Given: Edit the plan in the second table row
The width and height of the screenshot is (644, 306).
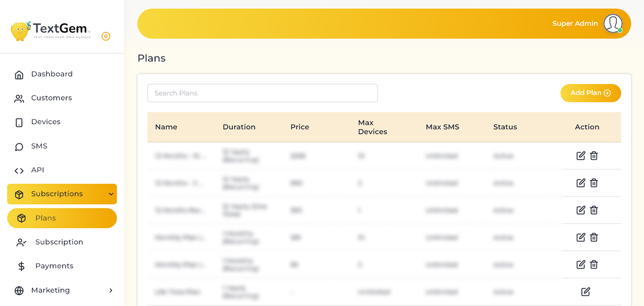Looking at the screenshot, I should tap(581, 183).
